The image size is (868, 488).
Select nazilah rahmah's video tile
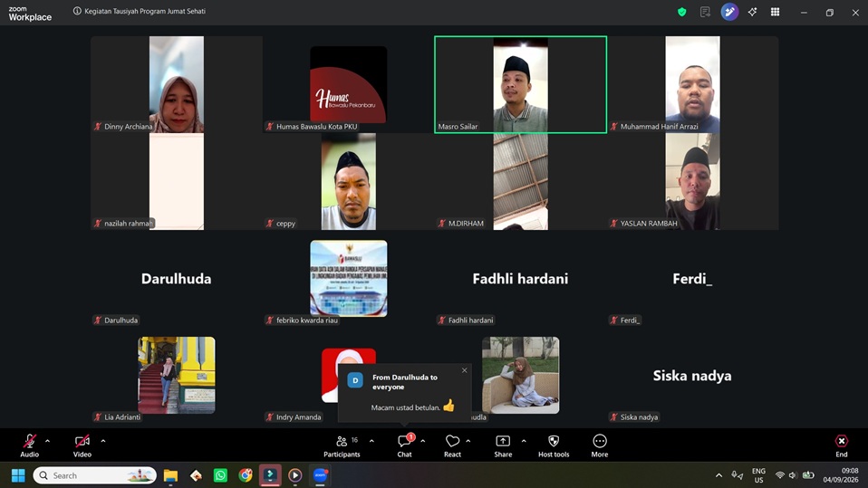tap(177, 181)
